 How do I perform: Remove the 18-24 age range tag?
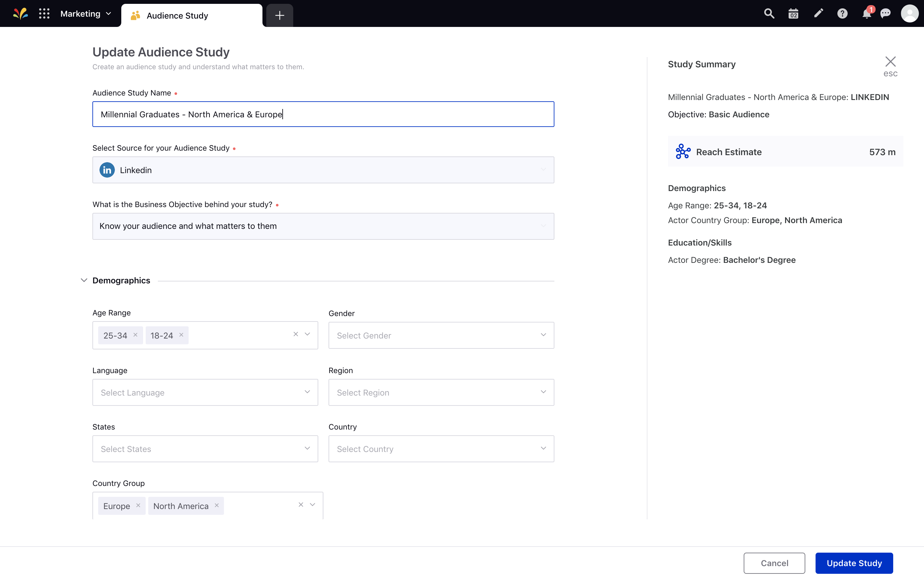(x=181, y=335)
